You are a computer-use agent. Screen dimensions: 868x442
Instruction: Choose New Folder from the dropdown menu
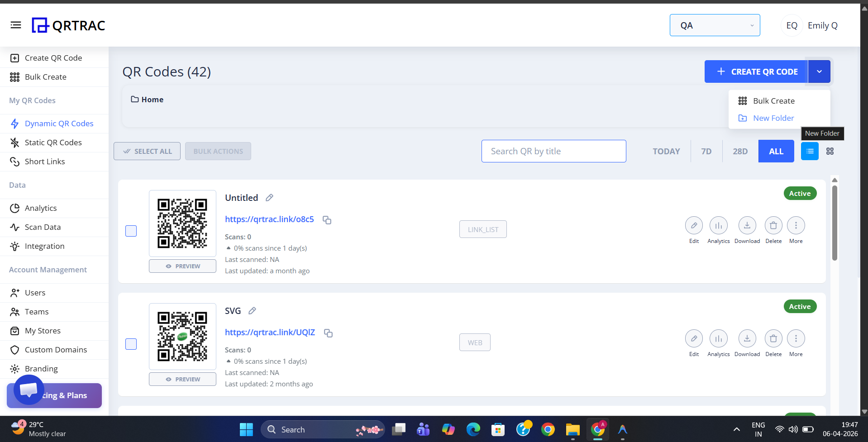[x=773, y=118]
